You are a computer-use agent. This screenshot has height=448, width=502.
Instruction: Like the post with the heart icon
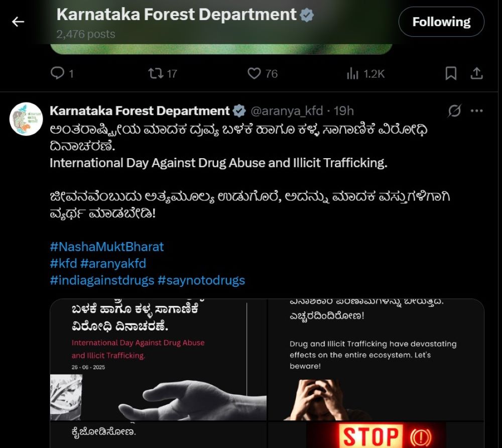[x=254, y=74]
